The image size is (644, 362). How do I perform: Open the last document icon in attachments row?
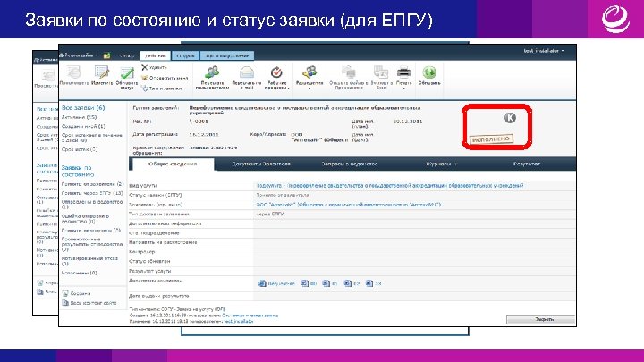coord(369,283)
